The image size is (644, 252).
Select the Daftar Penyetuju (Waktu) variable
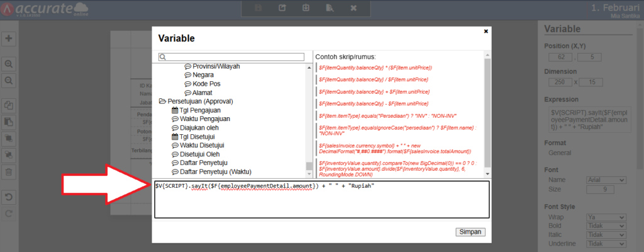tap(215, 172)
